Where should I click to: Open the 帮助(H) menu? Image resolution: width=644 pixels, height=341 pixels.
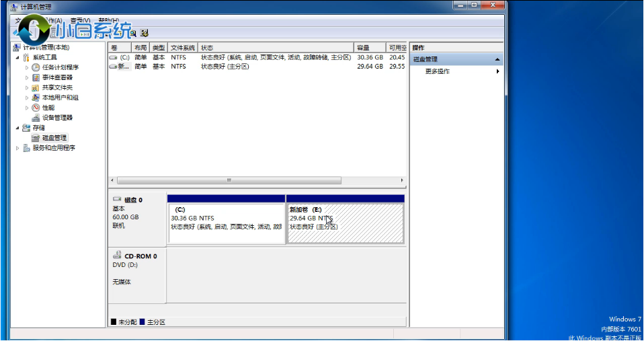click(108, 21)
